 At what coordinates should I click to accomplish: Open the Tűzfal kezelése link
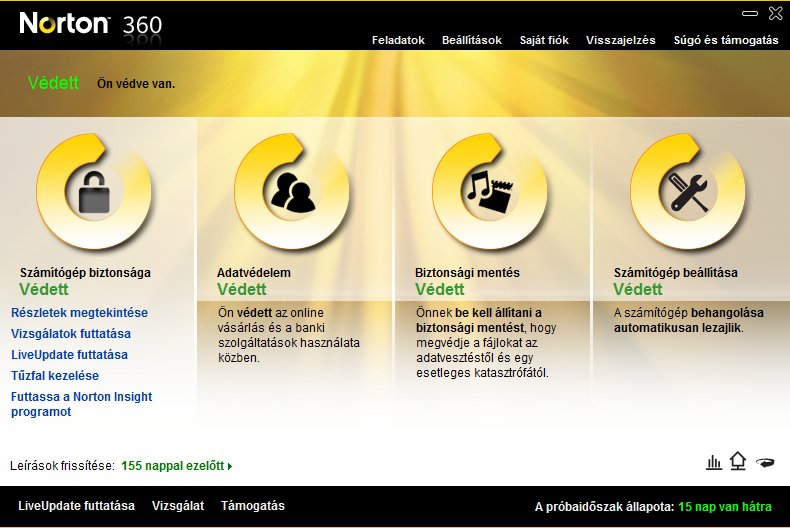pyautogui.click(x=55, y=376)
